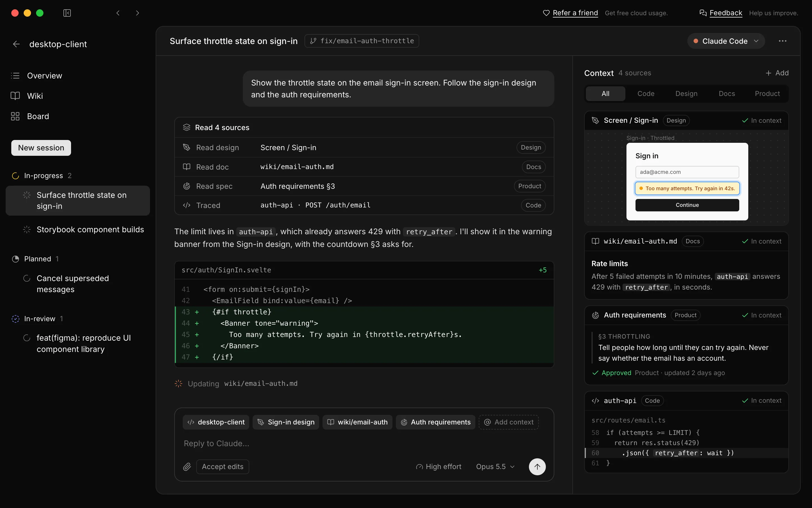The width and height of the screenshot is (812, 508).
Task: Open the Claude Code agent dropdown
Action: pos(726,41)
